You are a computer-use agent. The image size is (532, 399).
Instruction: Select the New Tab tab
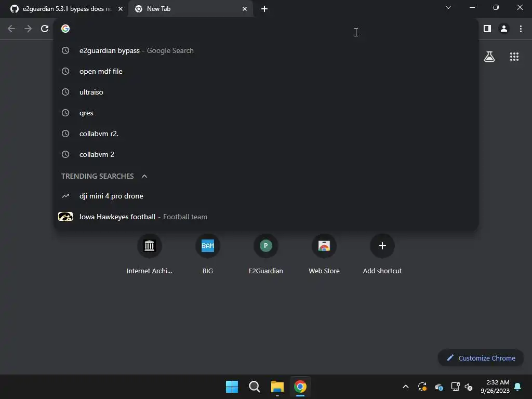click(191, 9)
